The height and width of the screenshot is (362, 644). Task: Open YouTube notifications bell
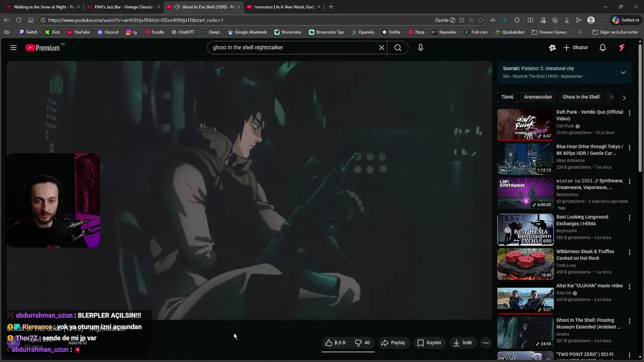tap(603, 47)
